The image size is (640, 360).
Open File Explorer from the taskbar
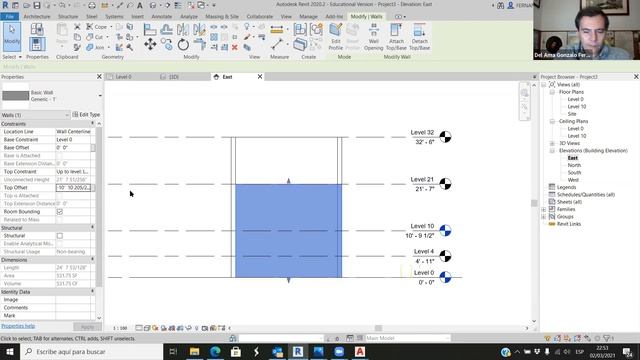(195, 351)
